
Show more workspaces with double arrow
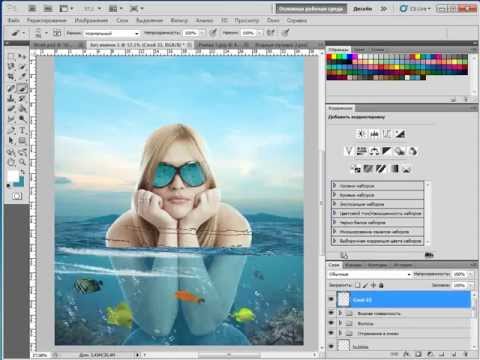[384, 9]
